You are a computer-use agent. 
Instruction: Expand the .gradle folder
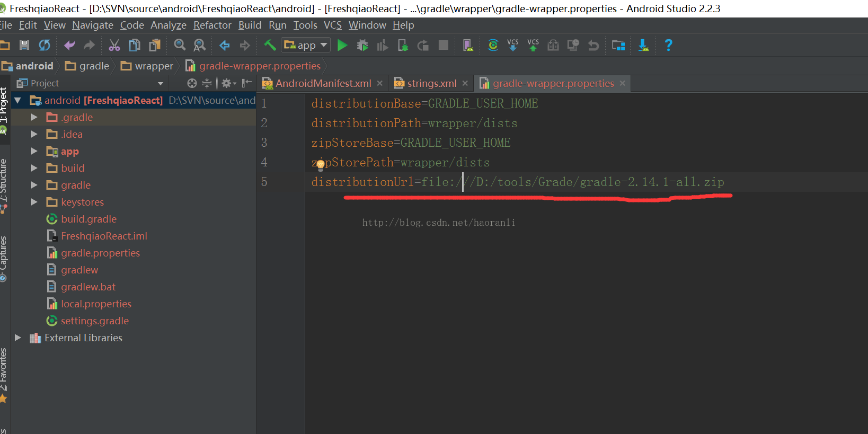click(34, 117)
